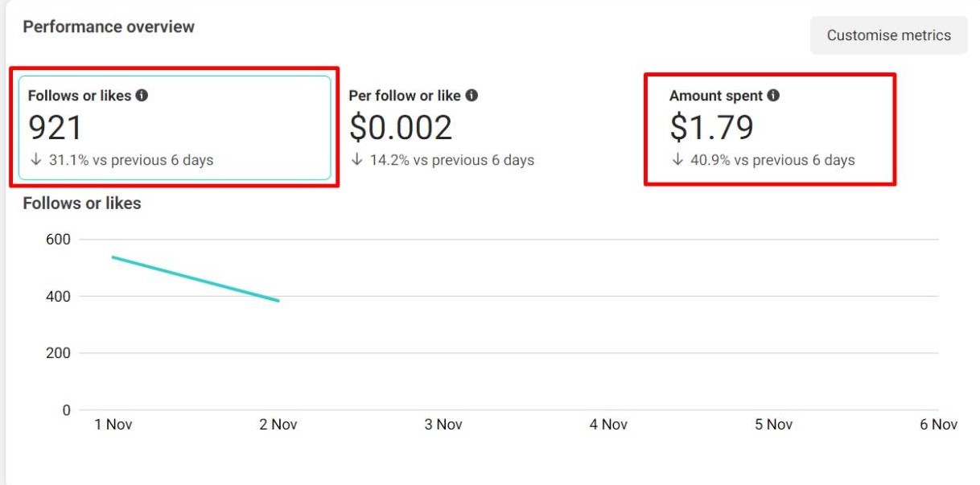The height and width of the screenshot is (485, 980).
Task: Click down arrow beside 31.1% change
Action: [x=35, y=159]
